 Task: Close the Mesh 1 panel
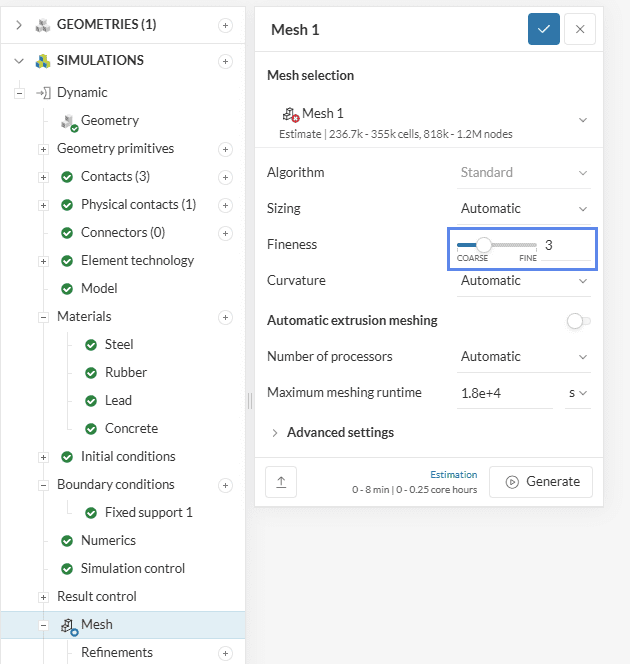pyautogui.click(x=580, y=29)
